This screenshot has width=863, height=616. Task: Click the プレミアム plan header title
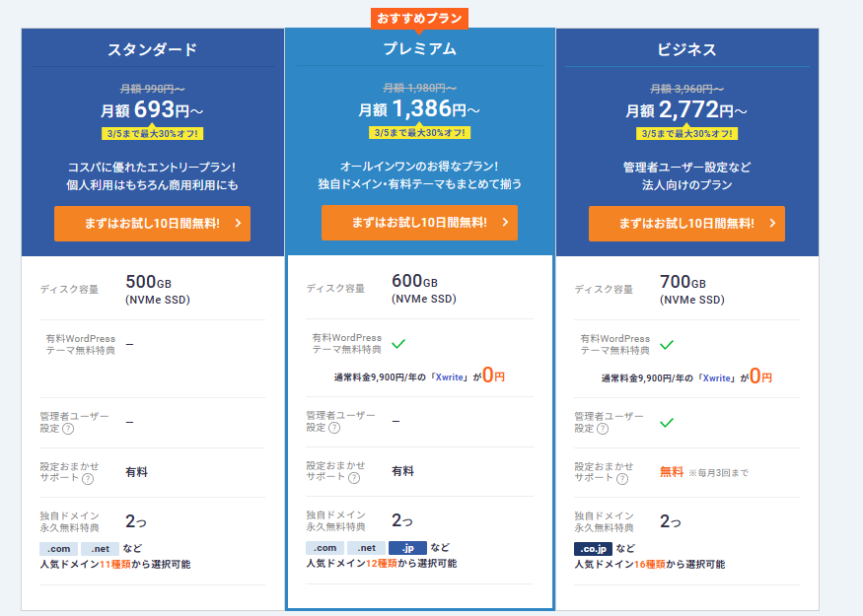tap(419, 49)
